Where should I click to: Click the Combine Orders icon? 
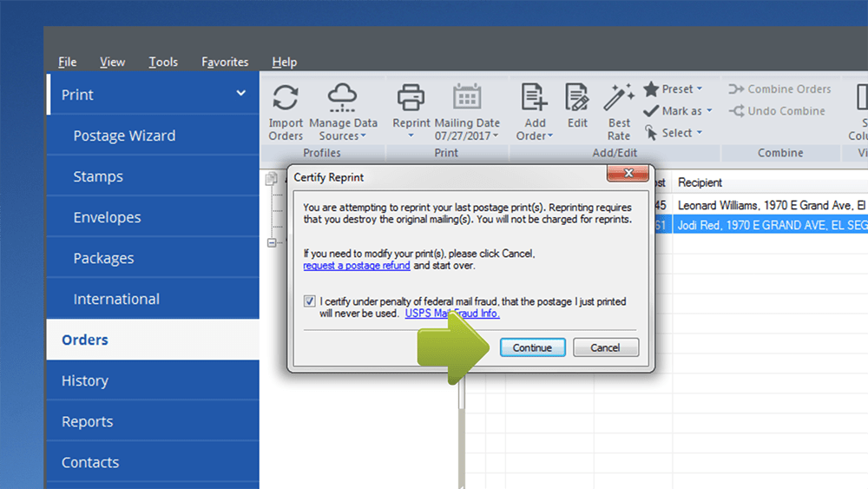(x=736, y=89)
